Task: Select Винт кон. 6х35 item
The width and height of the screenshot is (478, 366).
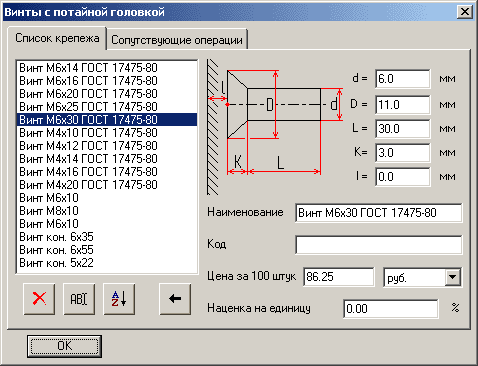Action: (x=107, y=237)
